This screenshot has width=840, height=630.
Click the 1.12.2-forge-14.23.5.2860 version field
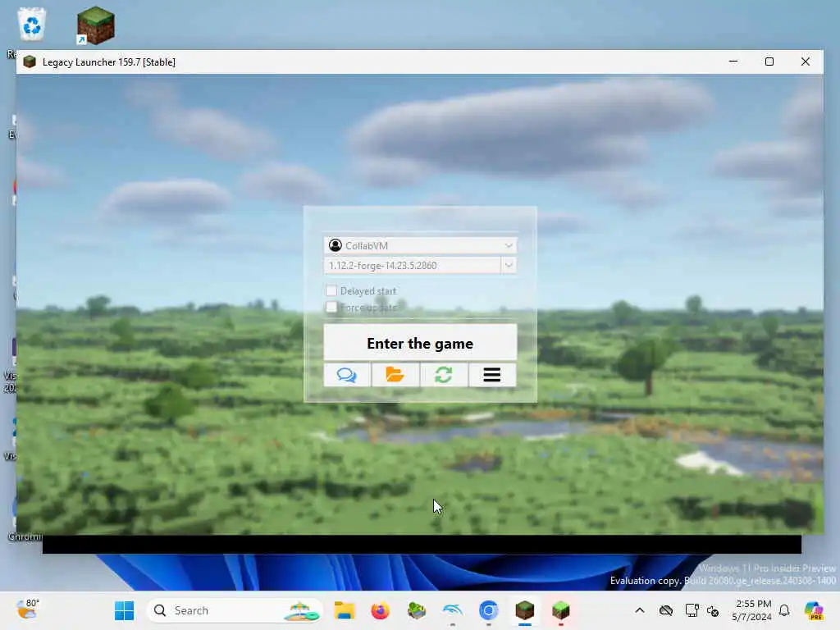pos(412,265)
